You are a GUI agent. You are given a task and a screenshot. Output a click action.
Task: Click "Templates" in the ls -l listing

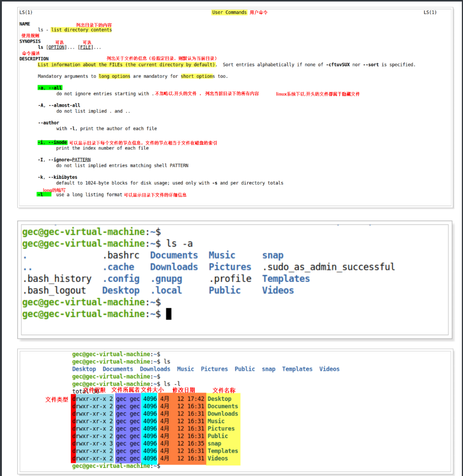pyautogui.click(x=223, y=451)
